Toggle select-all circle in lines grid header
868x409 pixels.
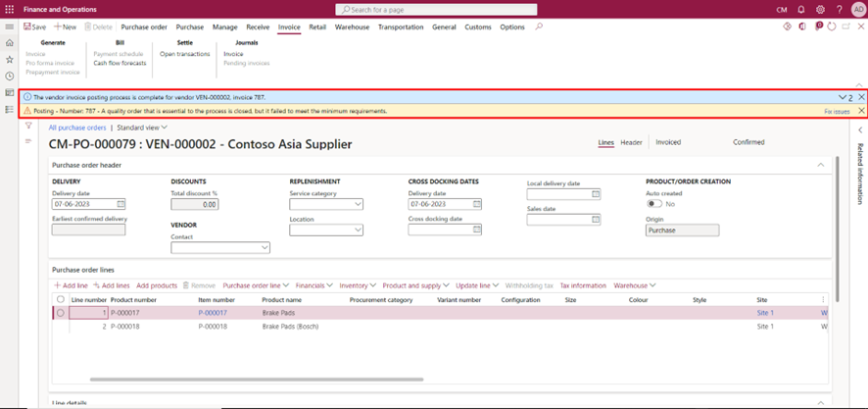[x=61, y=299]
